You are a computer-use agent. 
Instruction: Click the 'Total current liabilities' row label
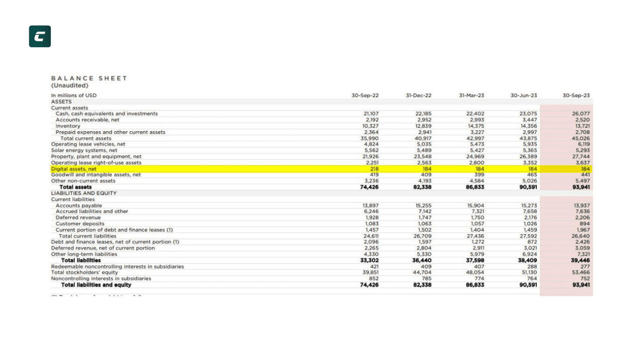click(x=88, y=236)
